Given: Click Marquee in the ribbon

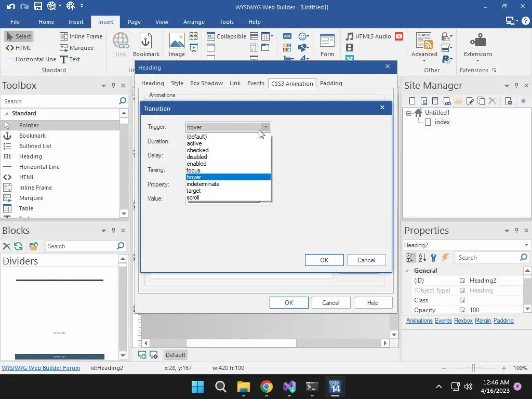Looking at the screenshot, I should (x=77, y=48).
